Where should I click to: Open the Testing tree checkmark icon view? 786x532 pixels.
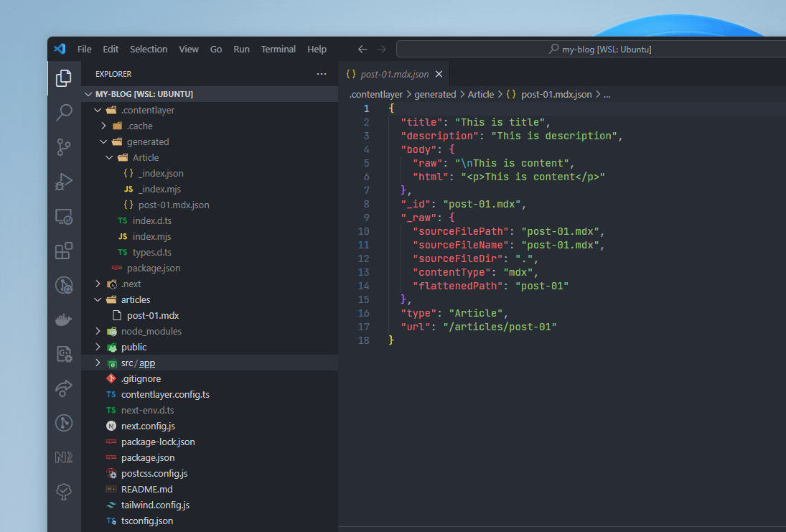[x=64, y=491]
